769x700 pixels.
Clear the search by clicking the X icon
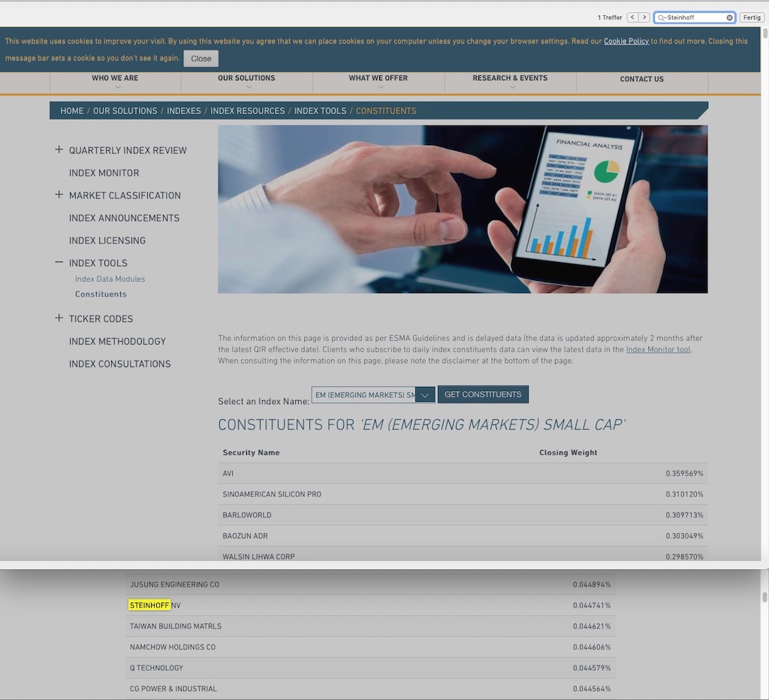click(x=729, y=17)
